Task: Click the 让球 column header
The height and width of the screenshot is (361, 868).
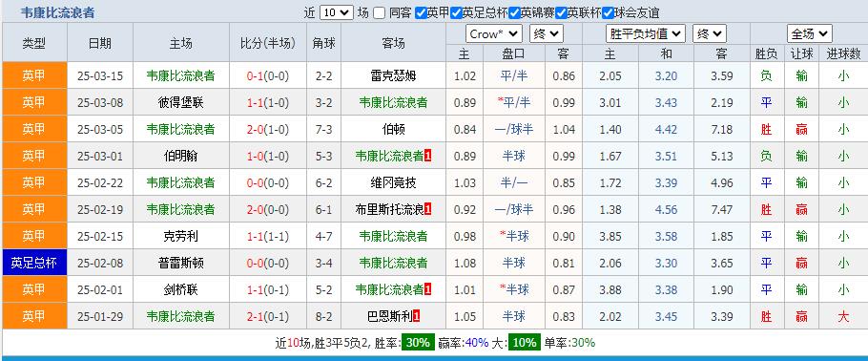Action: [x=801, y=53]
